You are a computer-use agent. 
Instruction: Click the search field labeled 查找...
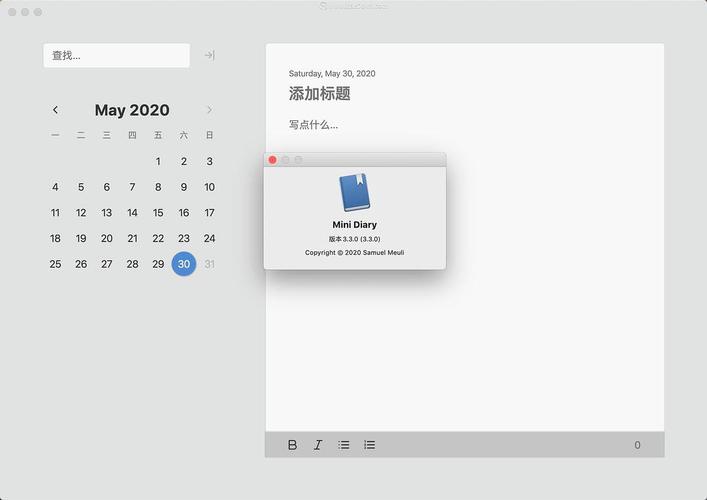[116, 56]
